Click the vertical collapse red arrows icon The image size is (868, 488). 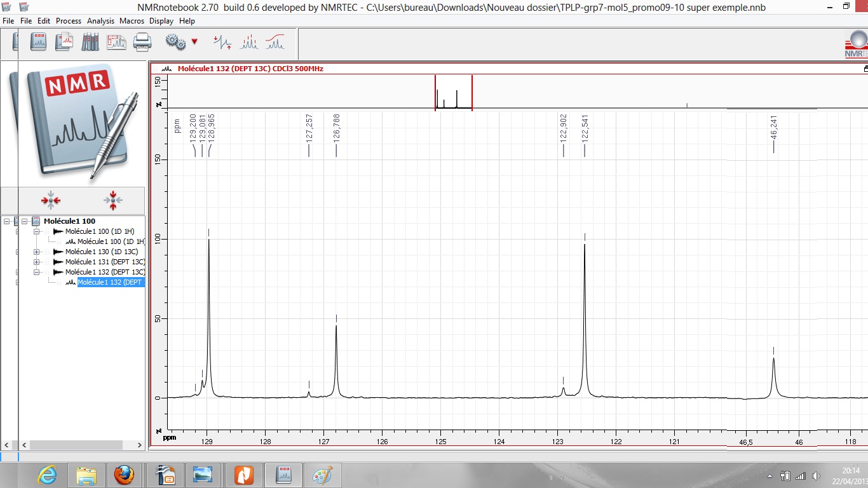click(112, 201)
